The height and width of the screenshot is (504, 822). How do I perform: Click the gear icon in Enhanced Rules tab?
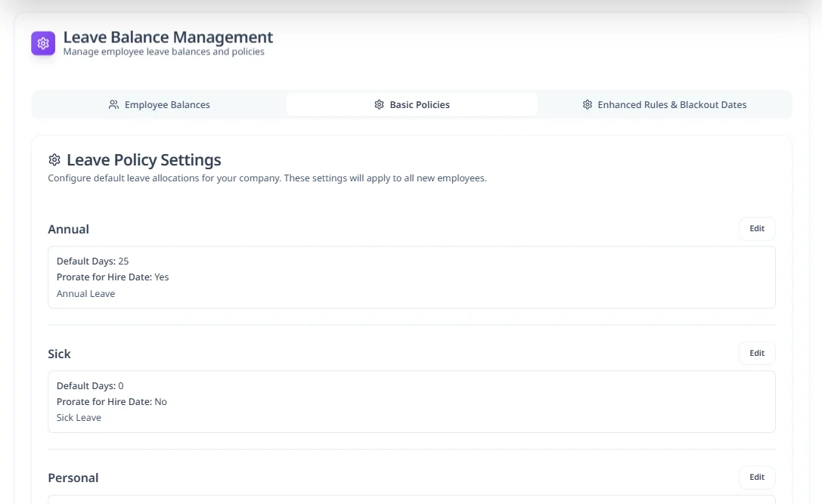coord(587,105)
